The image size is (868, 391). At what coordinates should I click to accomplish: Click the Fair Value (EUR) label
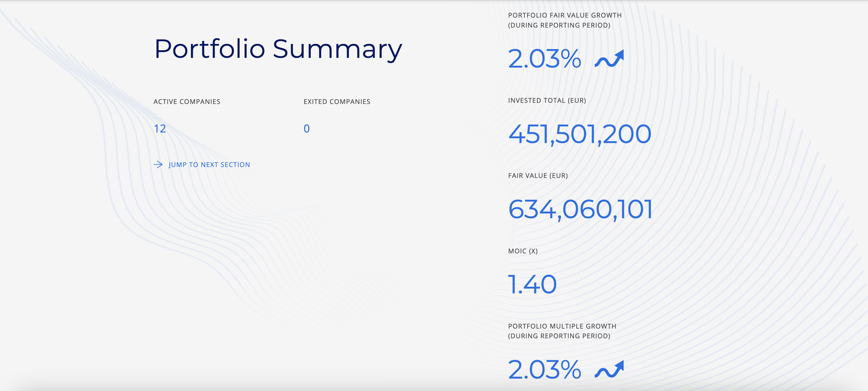(538, 176)
